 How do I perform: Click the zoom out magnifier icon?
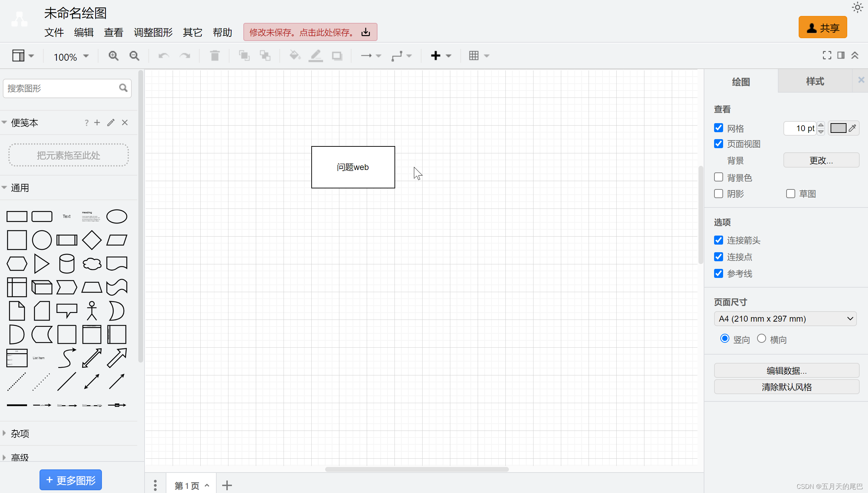point(134,56)
